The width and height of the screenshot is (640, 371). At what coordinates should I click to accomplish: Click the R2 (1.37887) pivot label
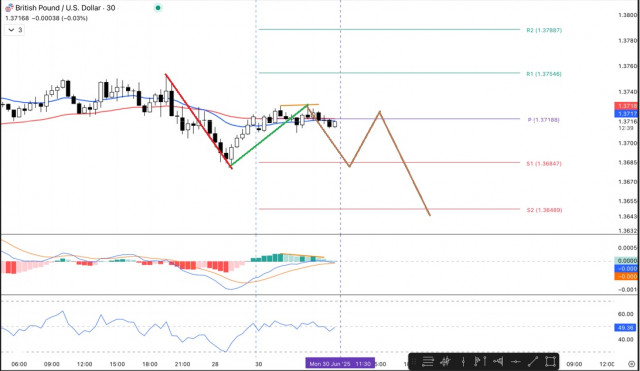click(544, 30)
